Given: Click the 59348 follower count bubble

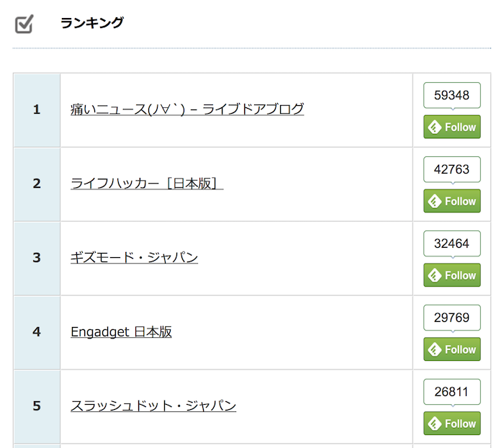Looking at the screenshot, I should (x=452, y=96).
